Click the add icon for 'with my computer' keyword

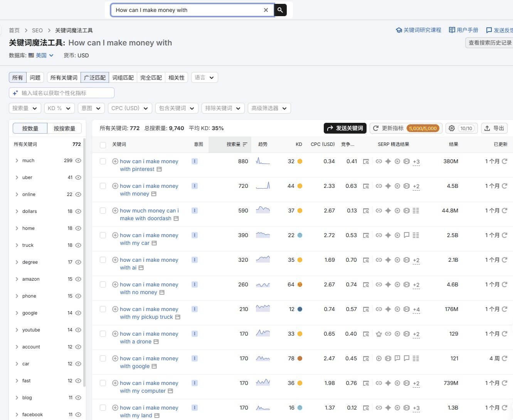point(115,383)
